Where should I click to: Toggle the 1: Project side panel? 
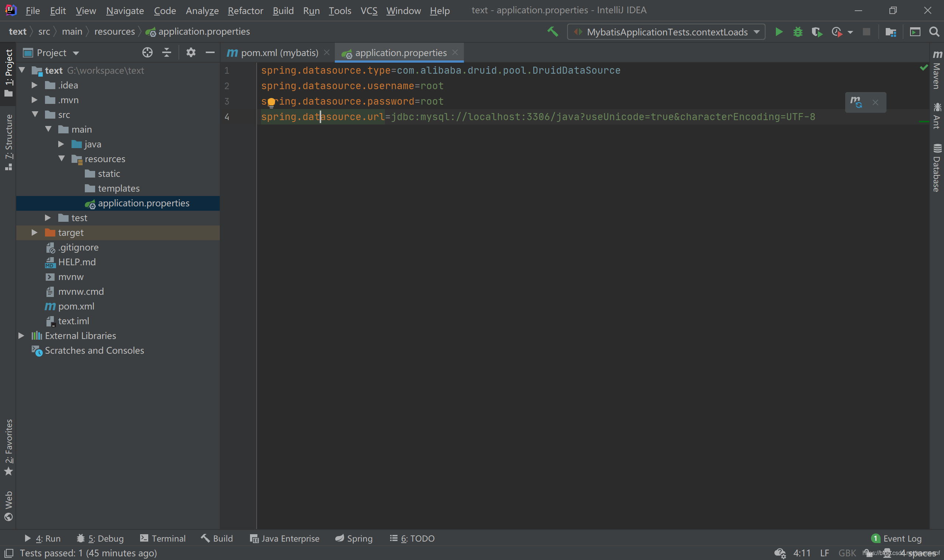point(8,73)
